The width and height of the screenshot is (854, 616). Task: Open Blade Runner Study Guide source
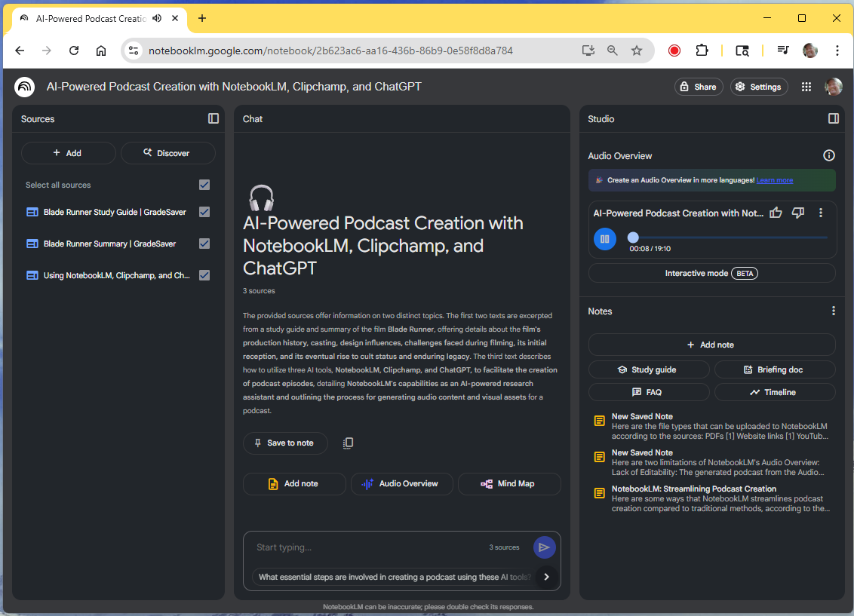pos(115,212)
